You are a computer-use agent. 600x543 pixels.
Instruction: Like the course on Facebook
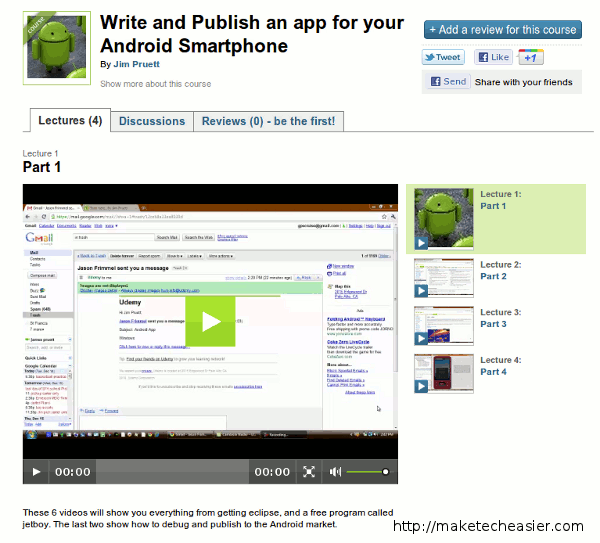tap(494, 57)
